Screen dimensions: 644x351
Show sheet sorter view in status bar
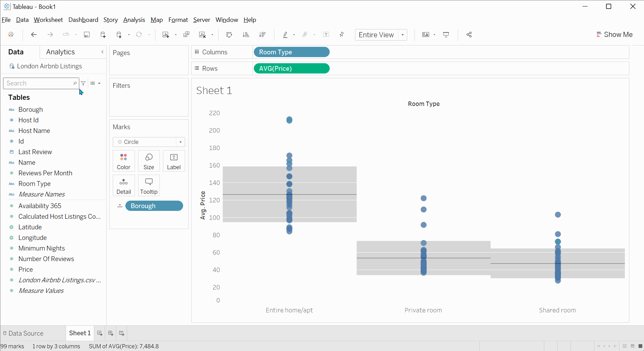[625, 346]
